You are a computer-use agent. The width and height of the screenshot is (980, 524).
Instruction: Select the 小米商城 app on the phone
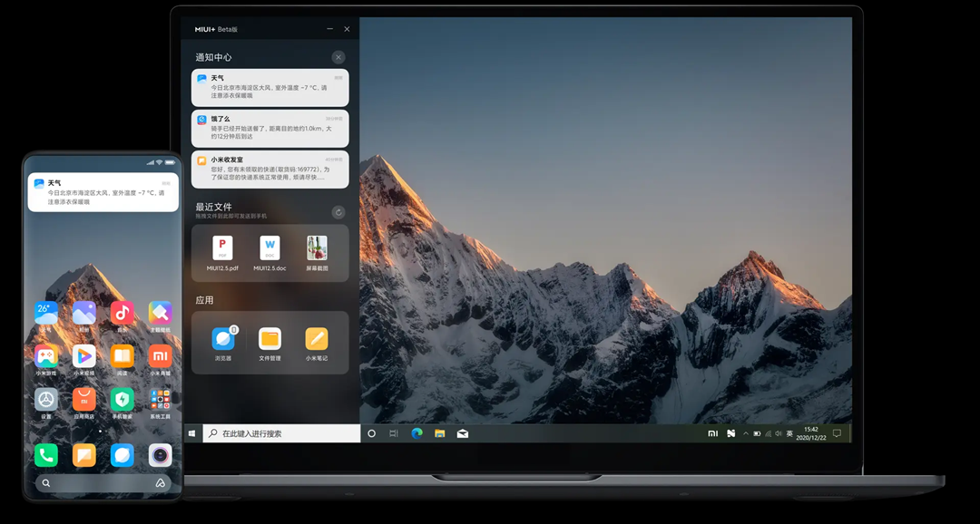pos(161,356)
